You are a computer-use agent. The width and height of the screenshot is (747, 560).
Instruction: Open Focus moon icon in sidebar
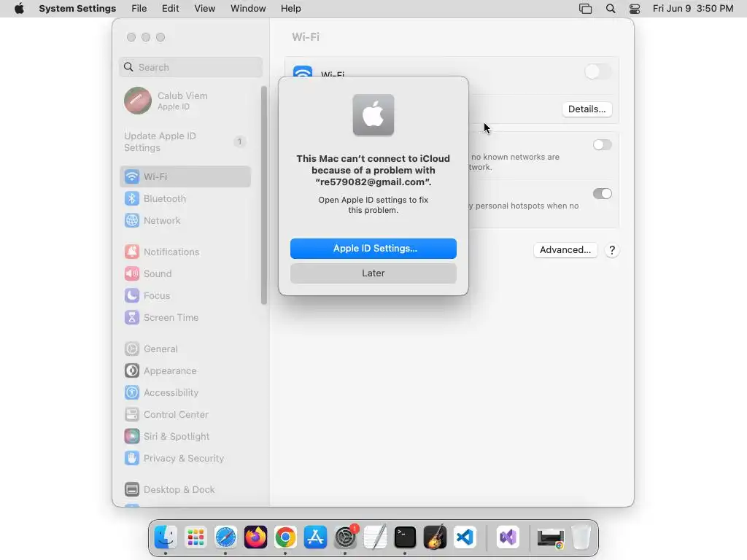coord(132,296)
